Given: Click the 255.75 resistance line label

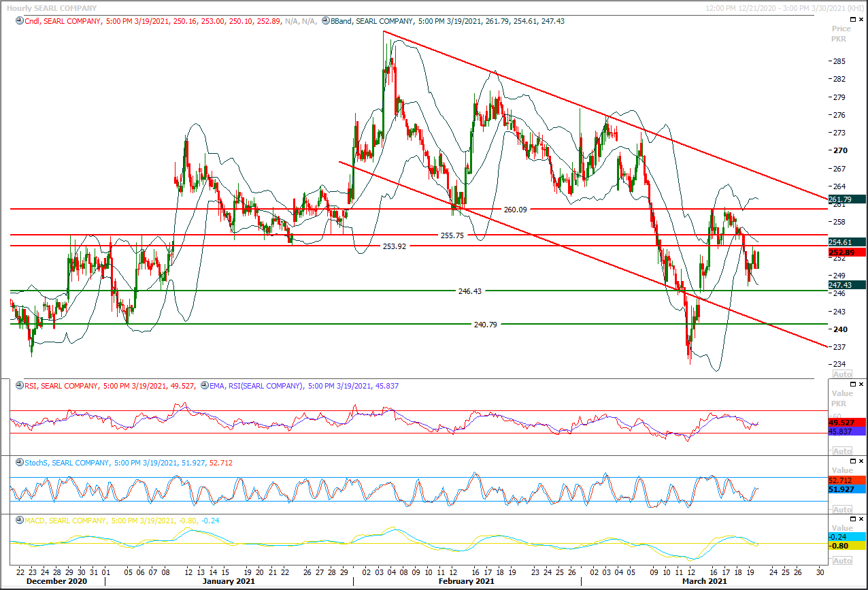Looking at the screenshot, I should (452, 235).
